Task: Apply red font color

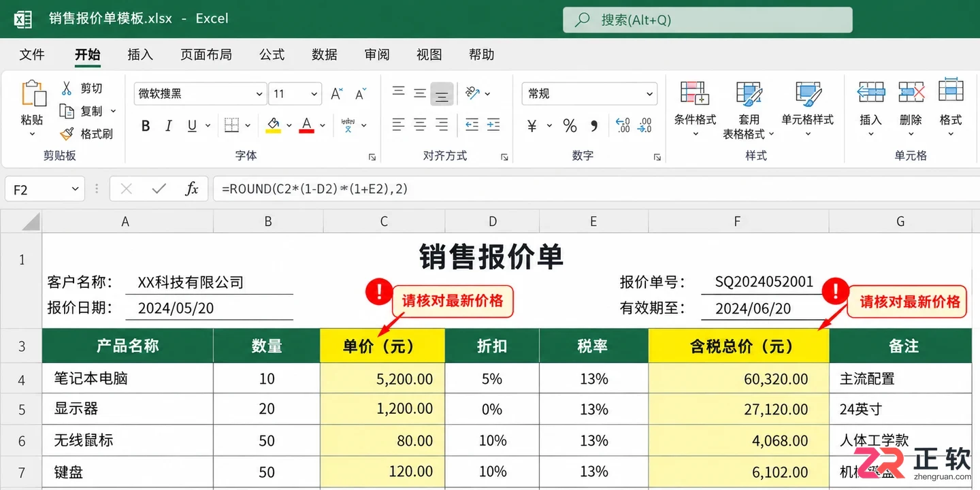Action: (306, 125)
